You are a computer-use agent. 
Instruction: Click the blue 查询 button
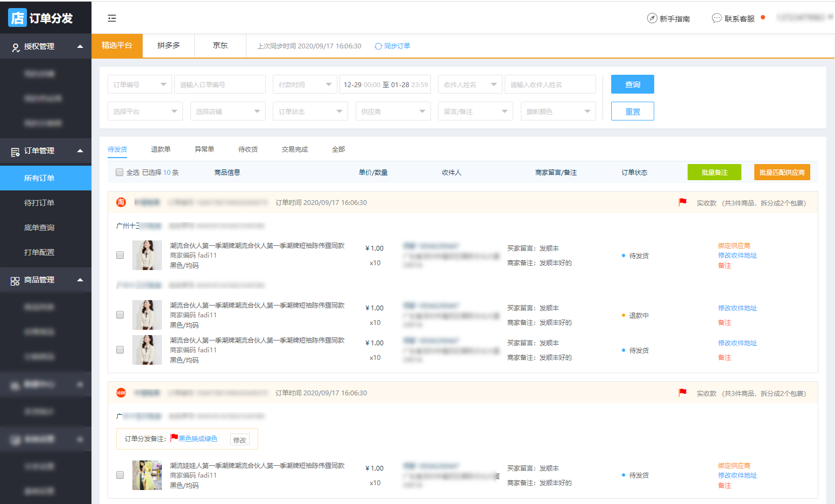click(x=632, y=84)
